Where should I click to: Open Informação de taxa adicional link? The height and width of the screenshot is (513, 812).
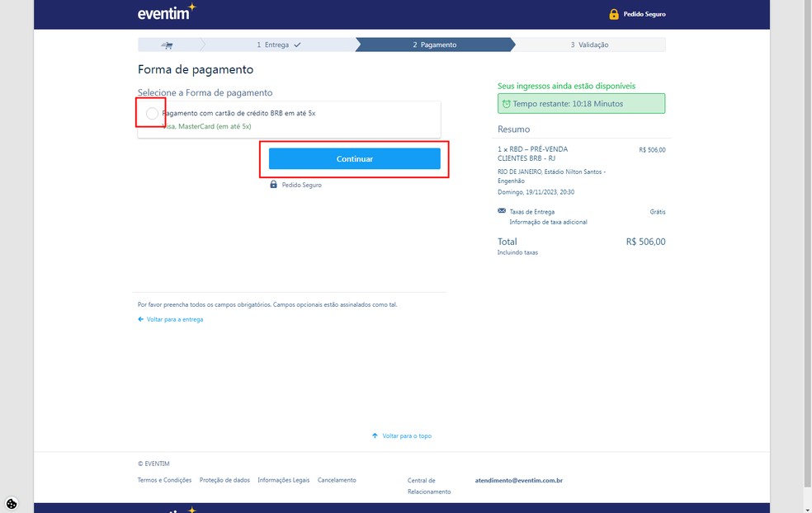(x=548, y=222)
